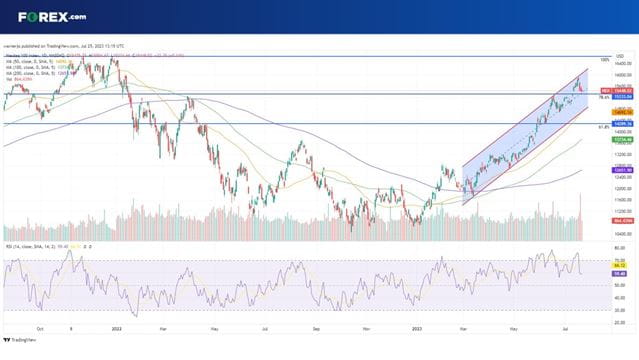Click the 80.00 RSI axis label
This screenshot has height=360, width=639.
619,248
